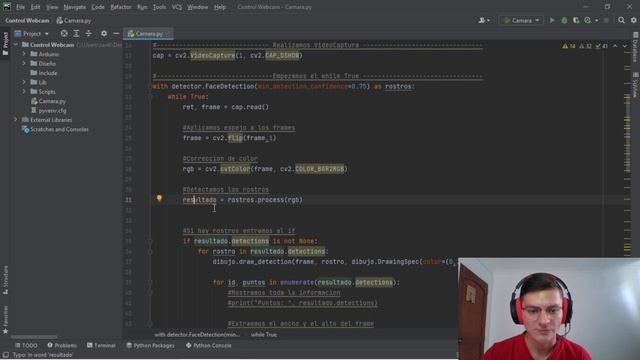Click 'while True' breadcrumb at editor bottom

(264, 335)
